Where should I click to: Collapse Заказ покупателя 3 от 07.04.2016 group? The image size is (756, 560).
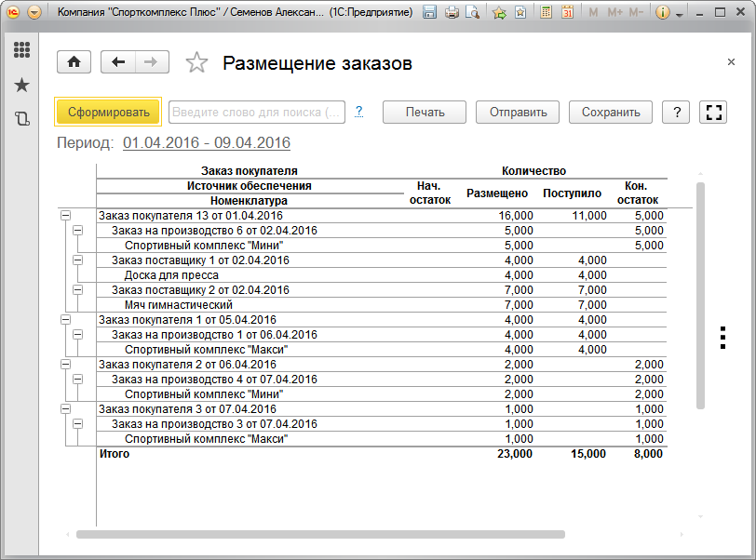[65, 409]
